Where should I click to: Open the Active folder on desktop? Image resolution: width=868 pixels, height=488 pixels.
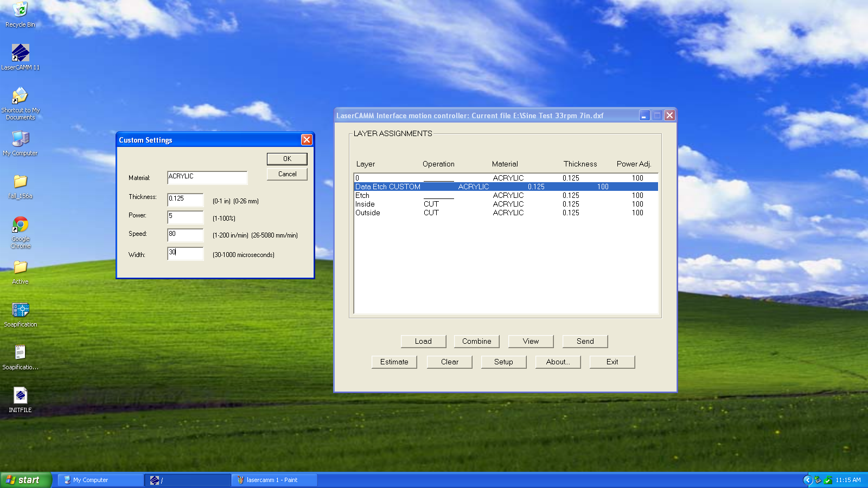point(20,272)
